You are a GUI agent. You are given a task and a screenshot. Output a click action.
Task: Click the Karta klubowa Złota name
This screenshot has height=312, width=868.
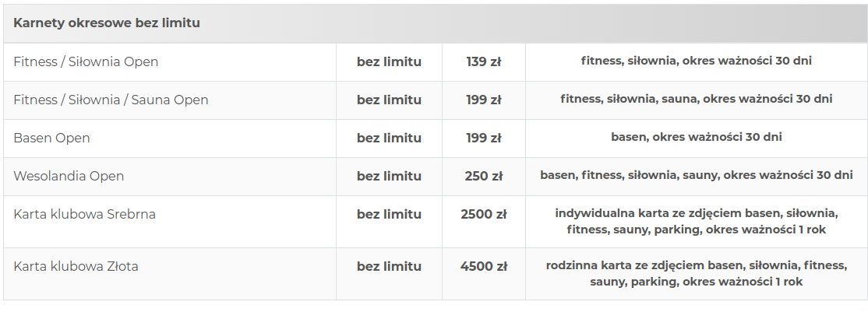tap(76, 267)
